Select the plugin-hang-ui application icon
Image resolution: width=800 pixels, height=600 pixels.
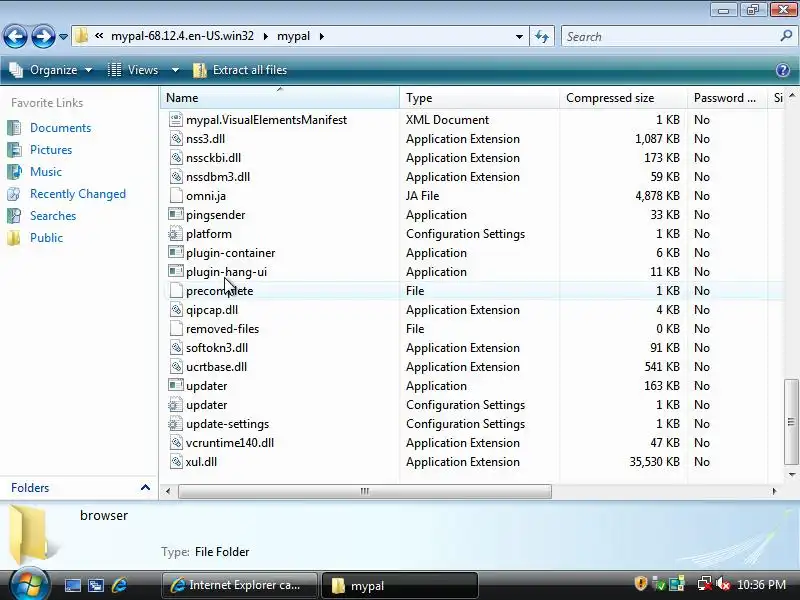tap(176, 271)
